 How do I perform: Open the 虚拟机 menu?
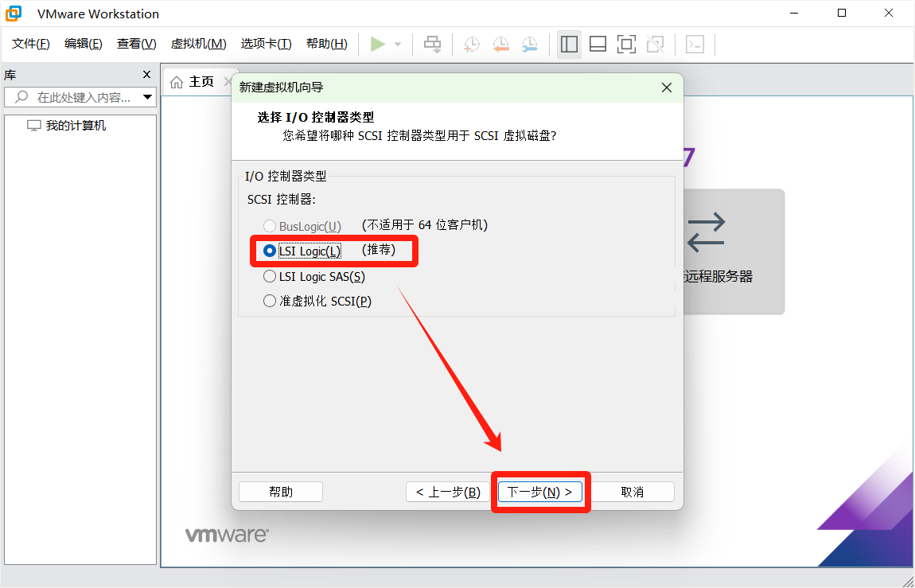[198, 44]
